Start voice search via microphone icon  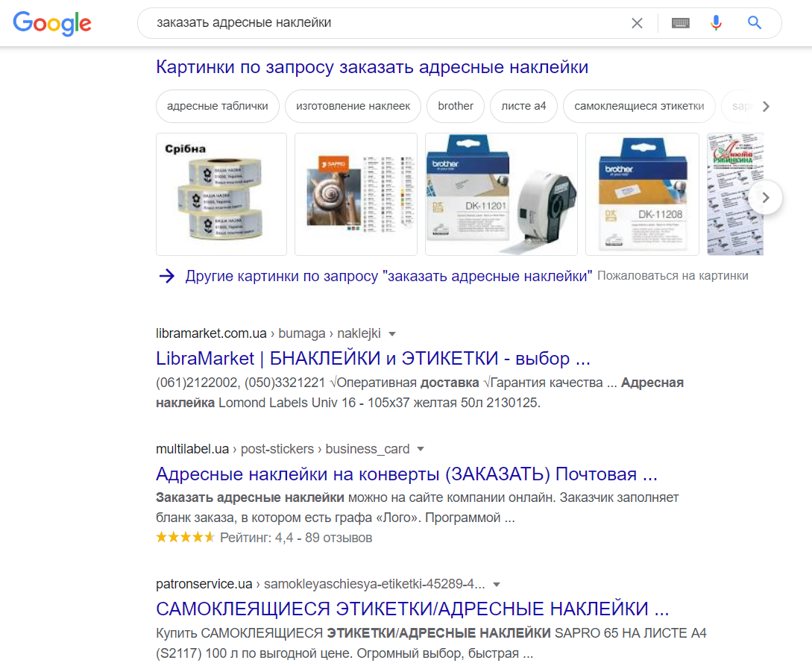click(x=716, y=23)
